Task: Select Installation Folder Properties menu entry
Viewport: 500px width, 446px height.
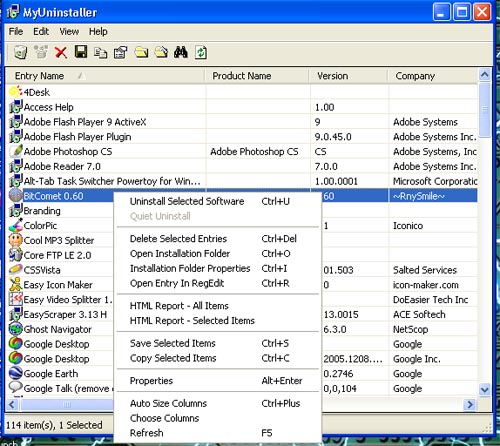Action: [x=218, y=268]
